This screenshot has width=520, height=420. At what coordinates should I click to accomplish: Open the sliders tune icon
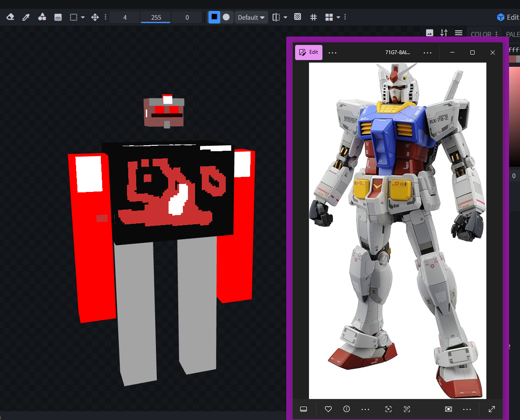point(444,33)
